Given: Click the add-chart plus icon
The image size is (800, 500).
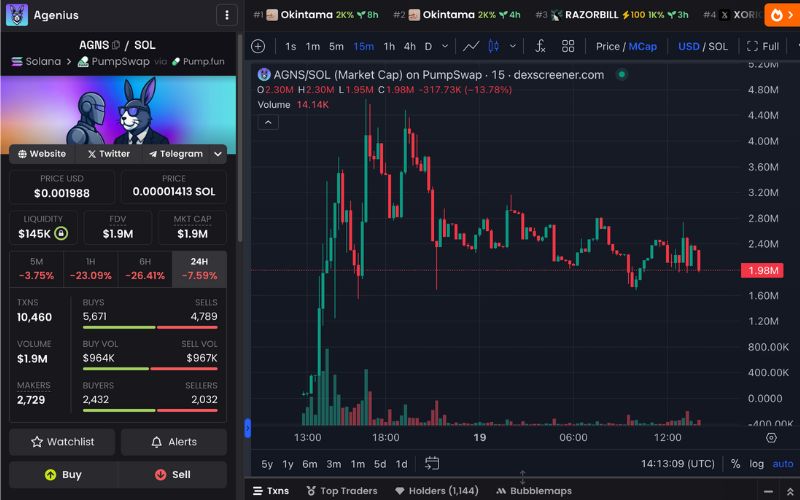Looking at the screenshot, I should [258, 46].
